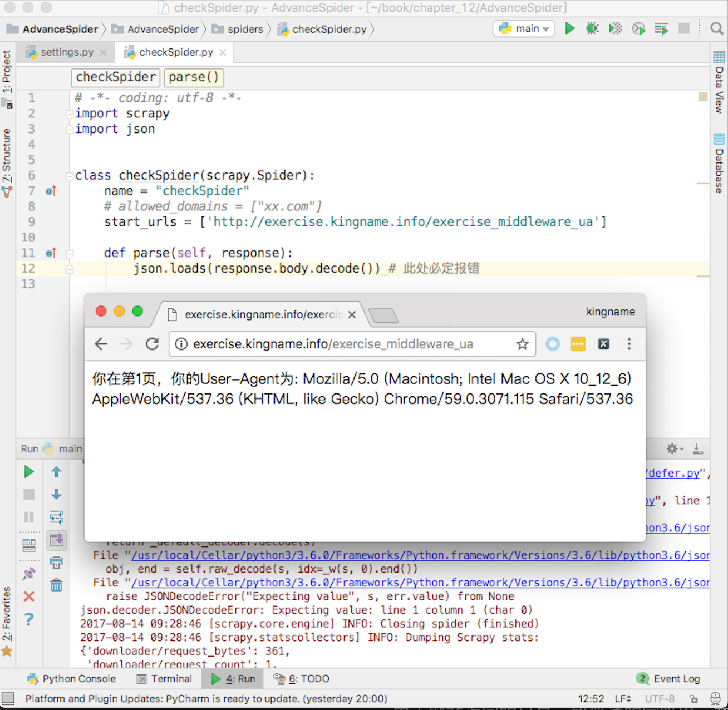Run with Coverage from the top toolbar
The width and height of the screenshot is (728, 710).
tap(615, 28)
